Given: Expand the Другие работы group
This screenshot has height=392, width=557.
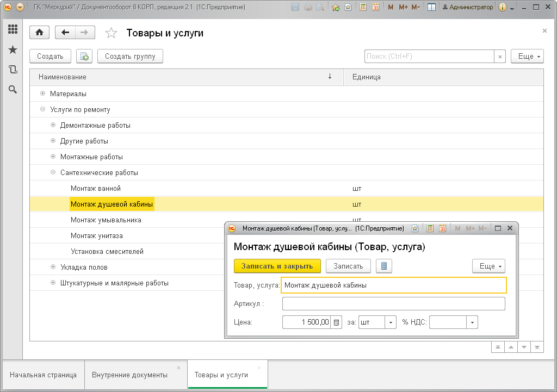Looking at the screenshot, I should [x=53, y=141].
